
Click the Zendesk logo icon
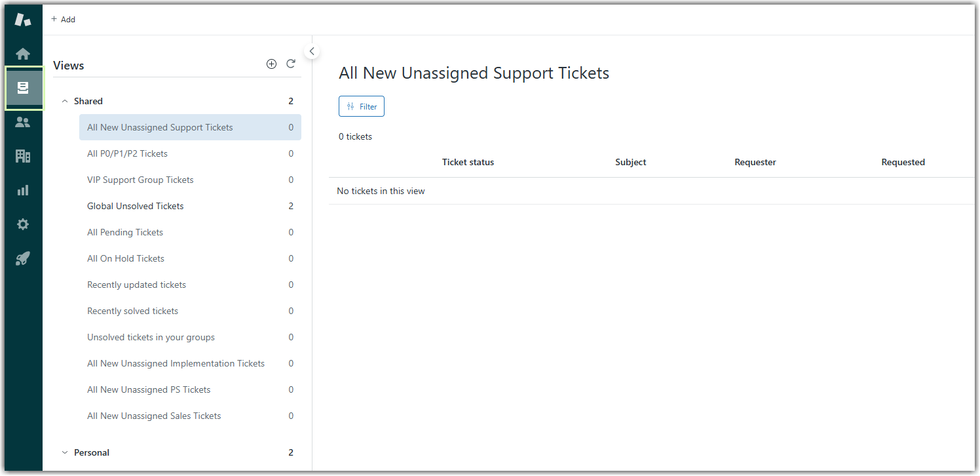point(23,20)
